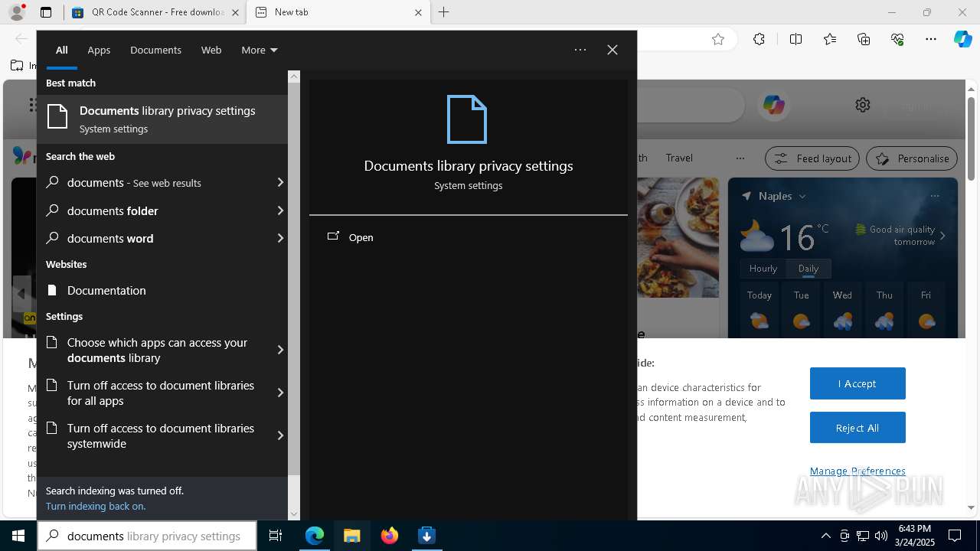The width and height of the screenshot is (980, 551).
Task: Open Edge browser essentials heart icon
Action: coord(897,40)
